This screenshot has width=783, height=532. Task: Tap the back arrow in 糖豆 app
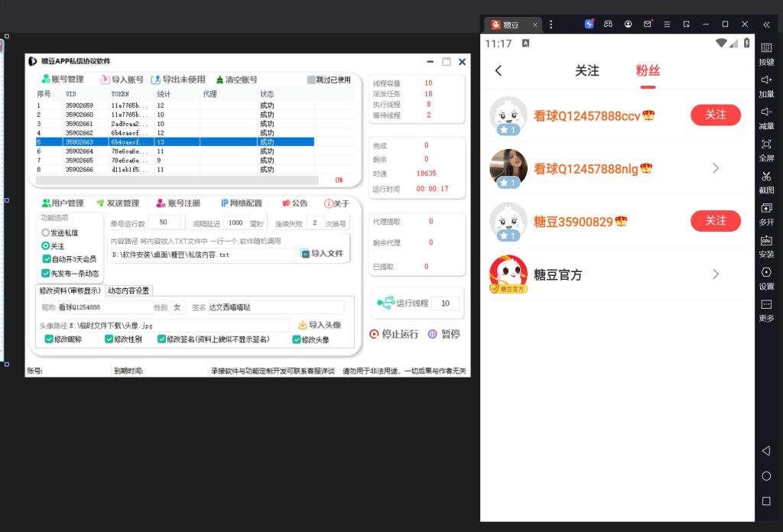[x=499, y=70]
